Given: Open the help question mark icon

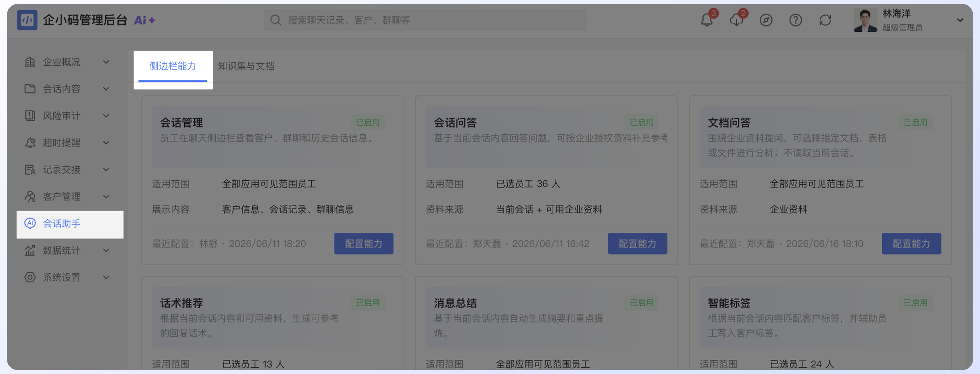Looking at the screenshot, I should pos(795,20).
